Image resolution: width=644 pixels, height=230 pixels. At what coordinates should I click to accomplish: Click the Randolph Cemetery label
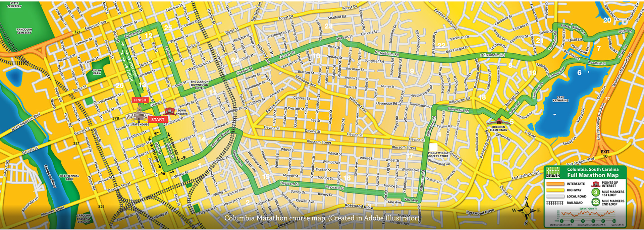pyautogui.click(x=24, y=31)
